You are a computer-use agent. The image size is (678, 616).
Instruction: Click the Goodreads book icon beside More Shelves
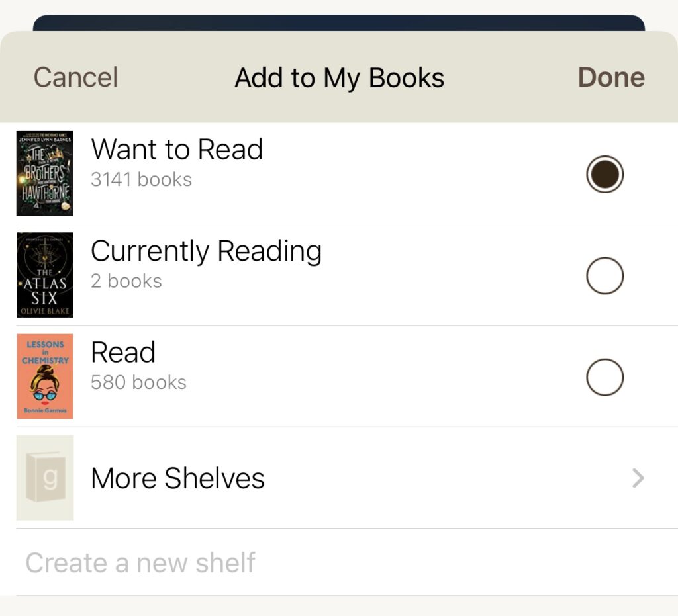coord(45,478)
